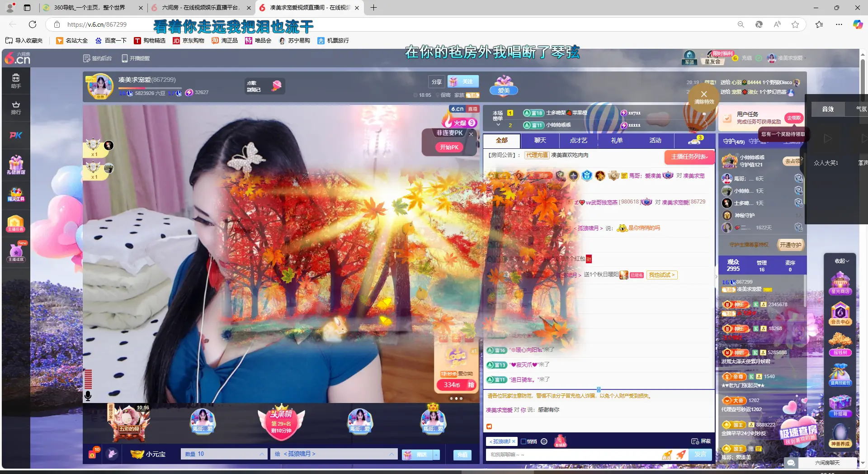
Task: Click the red envelope icon in gift bar
Action: point(93,454)
